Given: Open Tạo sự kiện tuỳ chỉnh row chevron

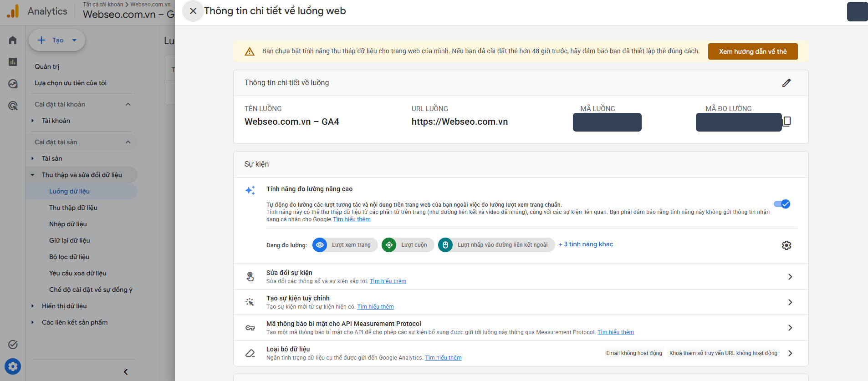Looking at the screenshot, I should coord(790,302).
